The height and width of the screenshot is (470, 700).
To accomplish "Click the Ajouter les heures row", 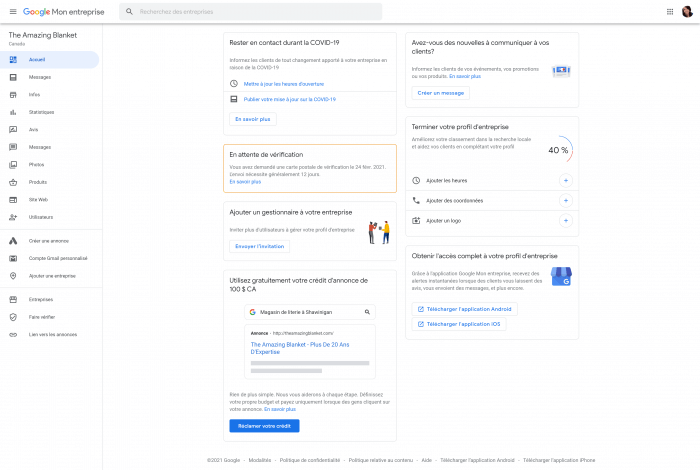I will pyautogui.click(x=492, y=180).
